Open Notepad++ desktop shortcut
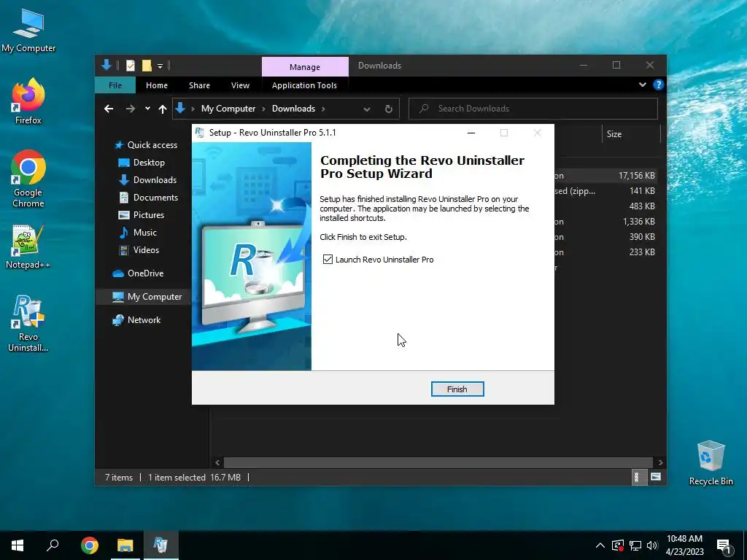 (x=28, y=246)
